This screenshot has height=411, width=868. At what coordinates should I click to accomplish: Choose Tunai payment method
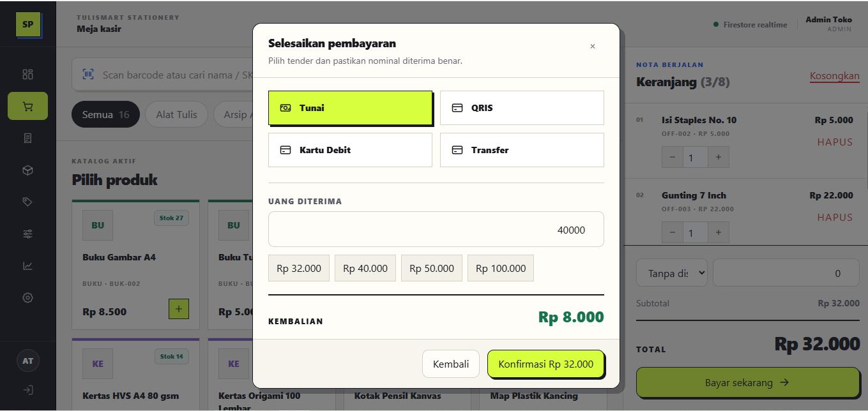(x=350, y=108)
